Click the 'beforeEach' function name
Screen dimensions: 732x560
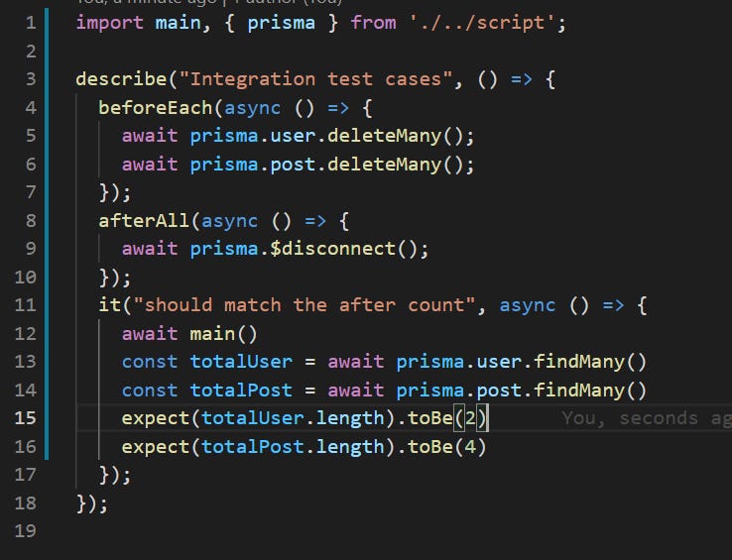point(156,108)
